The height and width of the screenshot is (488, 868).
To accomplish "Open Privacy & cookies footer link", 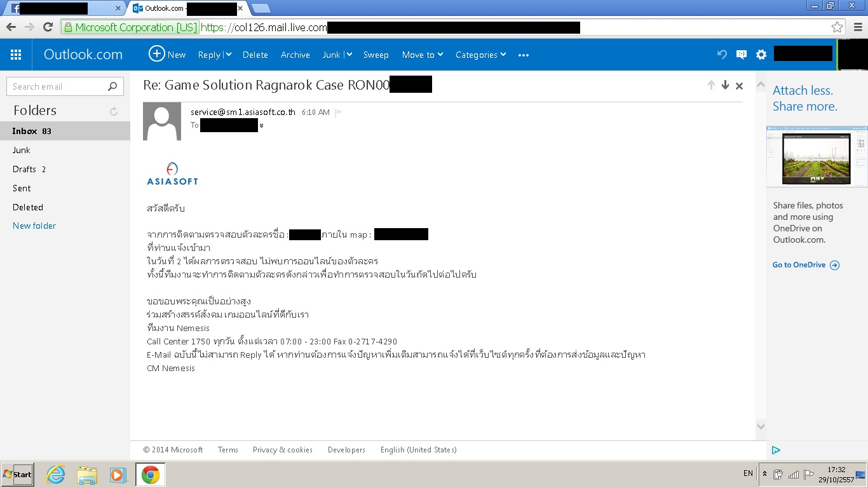I will [283, 450].
